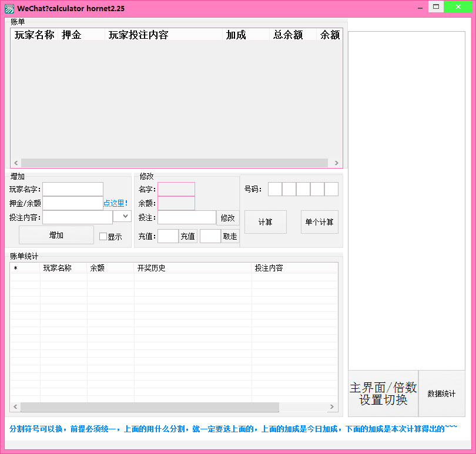Open the 数据统计 button
Screen dimensions: 476x454
click(x=442, y=394)
